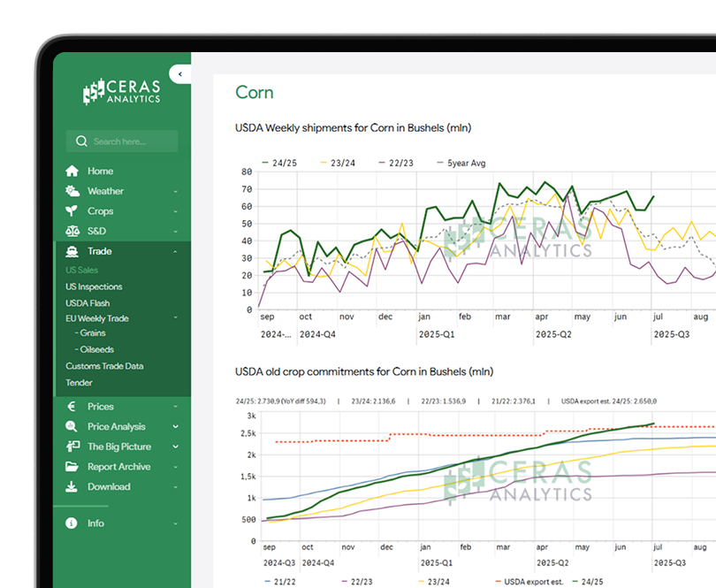
Task: Toggle 23/24 series in shipments legend
Action: [338, 163]
